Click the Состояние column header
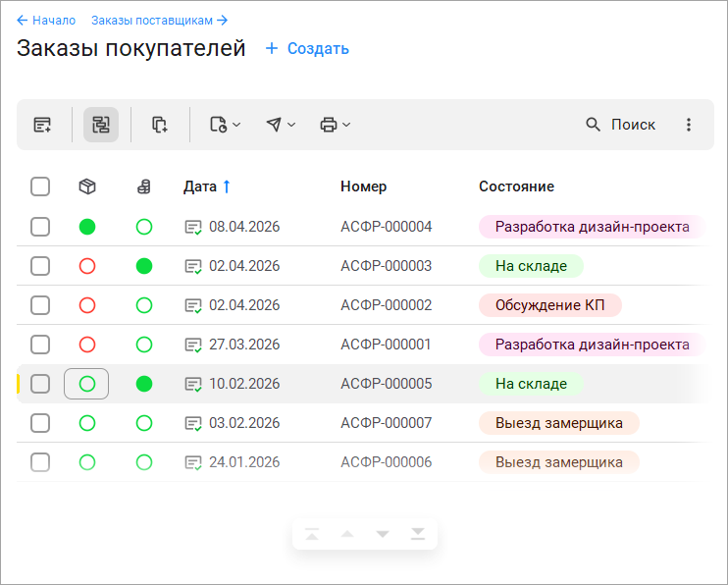The width and height of the screenshot is (728, 585). click(x=516, y=186)
